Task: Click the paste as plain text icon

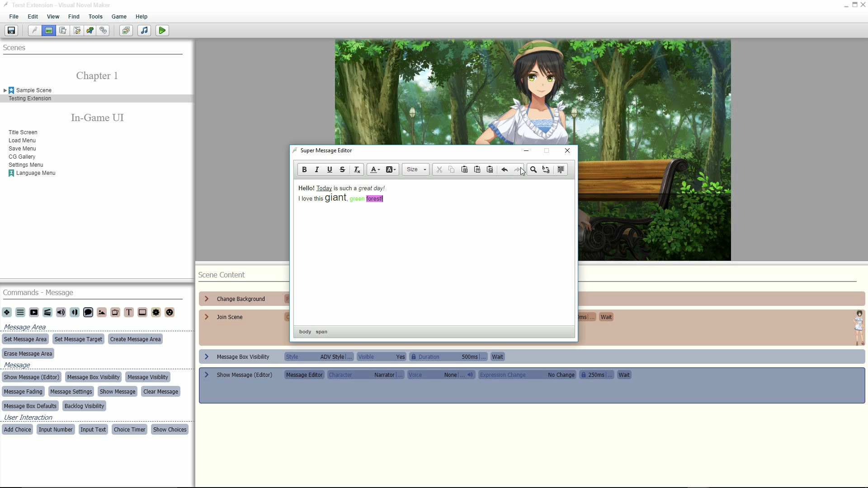Action: coord(477,170)
